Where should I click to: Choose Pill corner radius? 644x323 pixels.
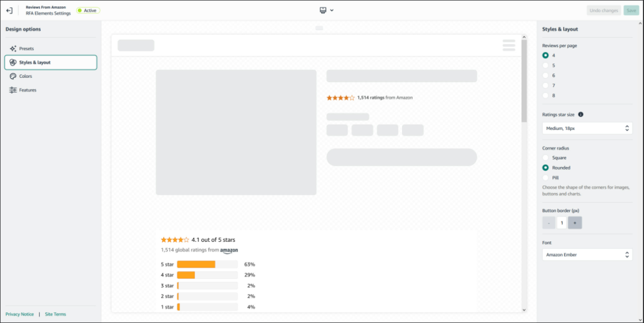(x=546, y=177)
